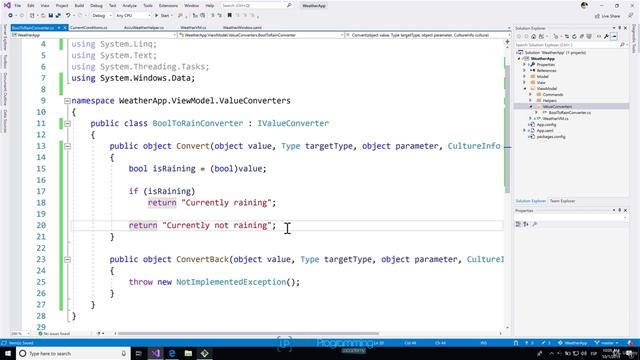Expand the View folder in Solution Explorer

click(x=524, y=82)
